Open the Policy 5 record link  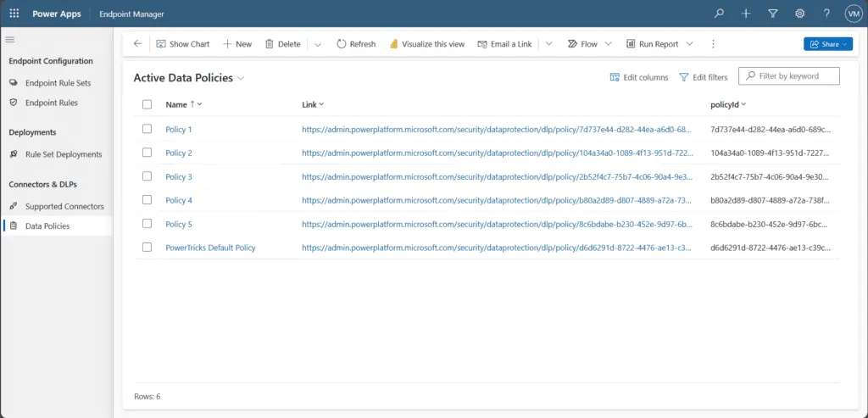179,224
